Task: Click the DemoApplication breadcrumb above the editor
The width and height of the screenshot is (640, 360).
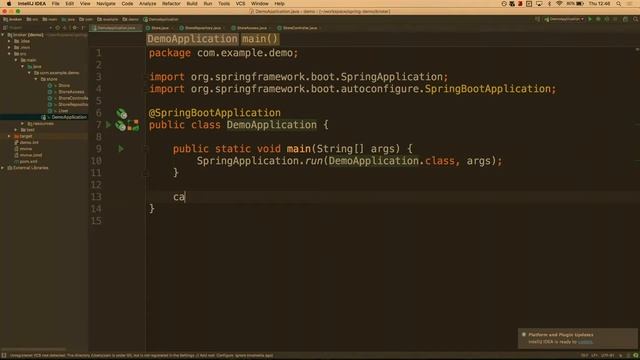Action: [192, 39]
